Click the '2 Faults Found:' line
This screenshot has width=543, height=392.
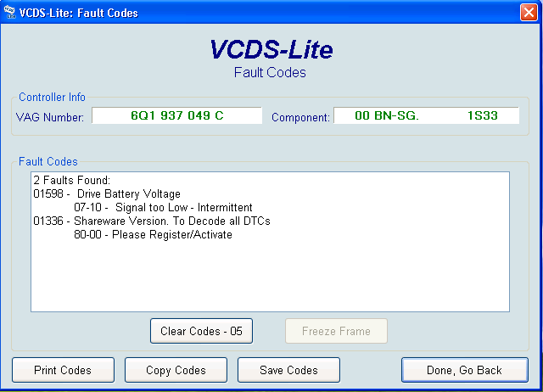(71, 180)
